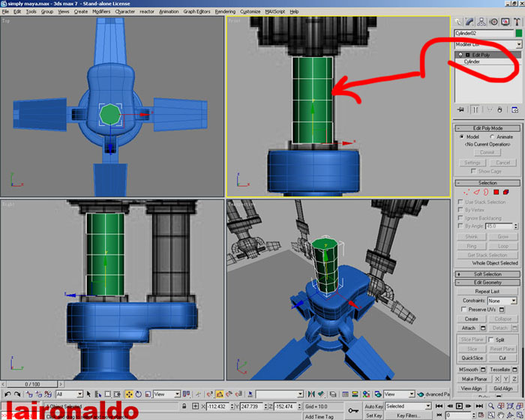Select Polygon sub-object level icon
This screenshot has height=420, width=525.
(496, 192)
